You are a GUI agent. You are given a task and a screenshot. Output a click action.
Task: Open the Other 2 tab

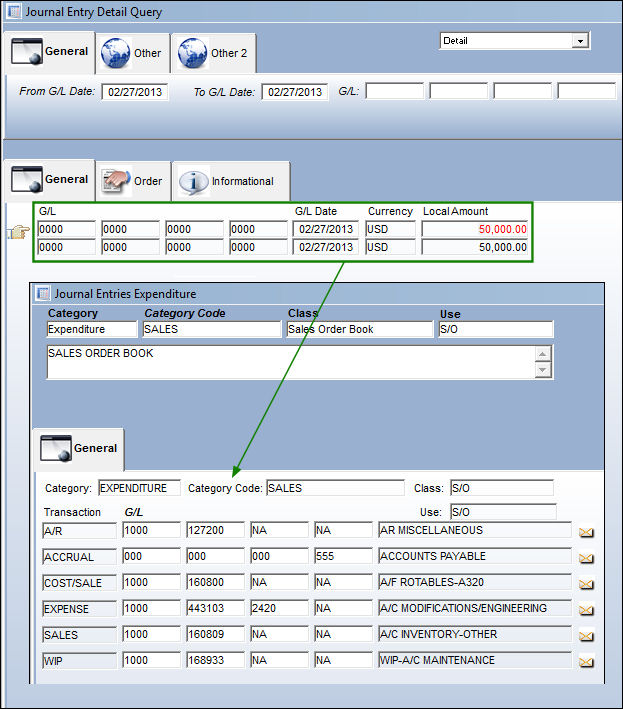(213, 53)
